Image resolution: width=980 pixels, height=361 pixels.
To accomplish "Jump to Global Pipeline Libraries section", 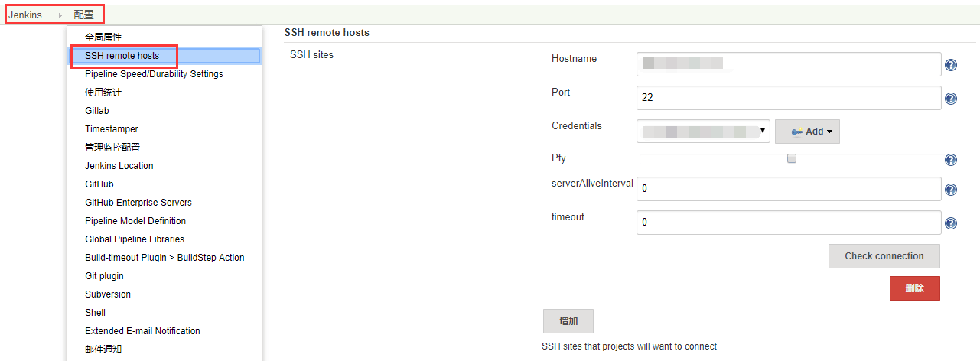I will [135, 239].
